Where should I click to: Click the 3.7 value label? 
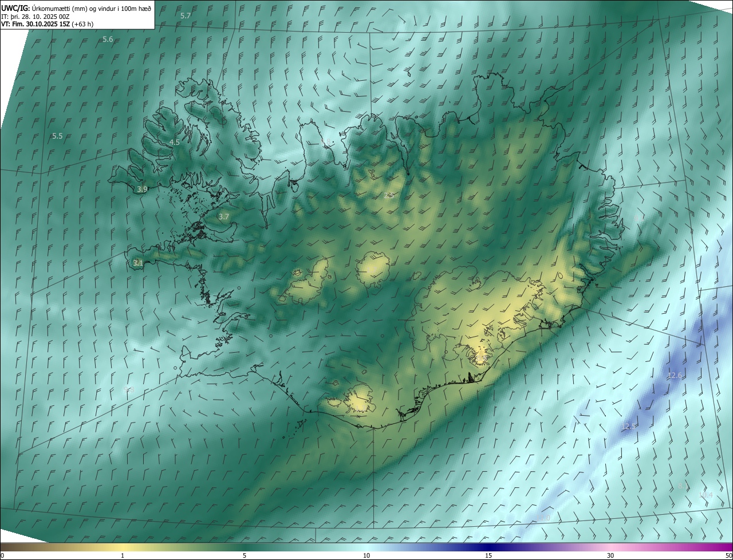click(224, 217)
